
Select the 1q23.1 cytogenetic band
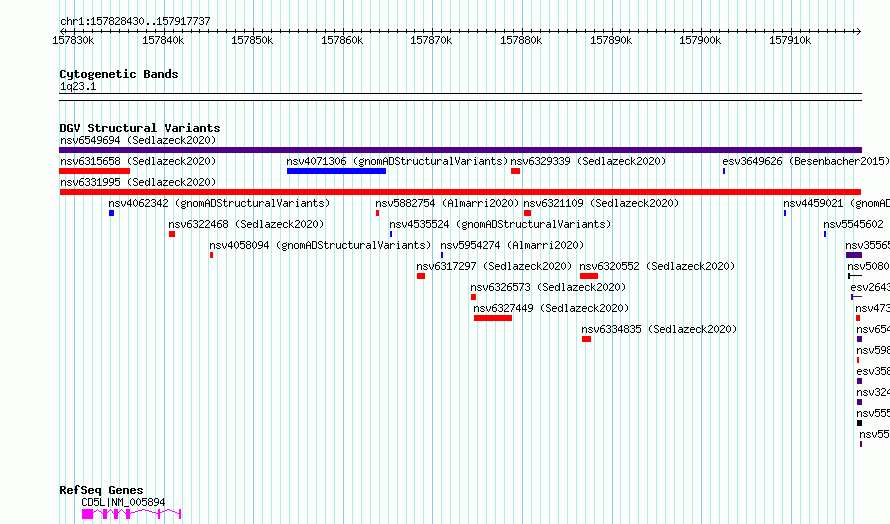(460, 97)
